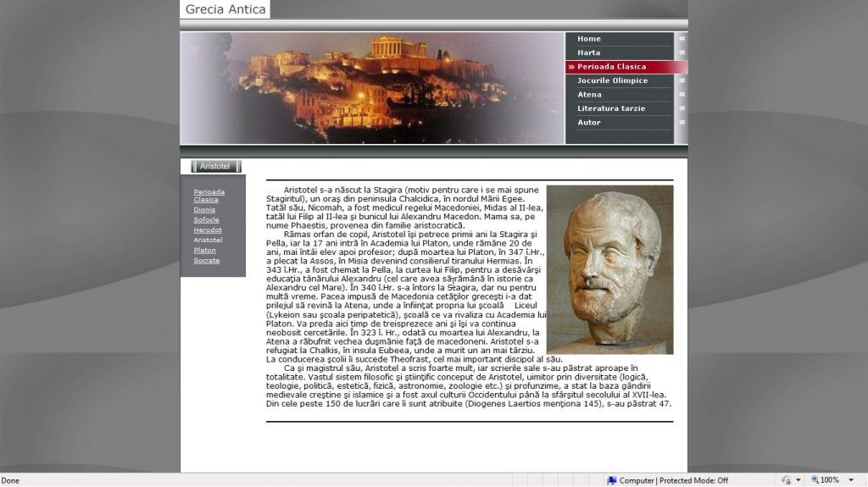
Task: Click the Computer security zone icon
Action: (x=611, y=480)
